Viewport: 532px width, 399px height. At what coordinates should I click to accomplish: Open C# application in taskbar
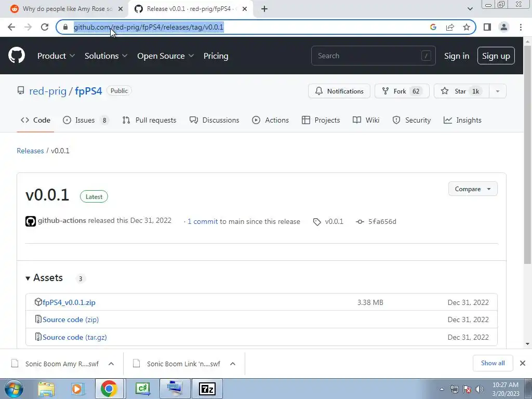pos(143,389)
